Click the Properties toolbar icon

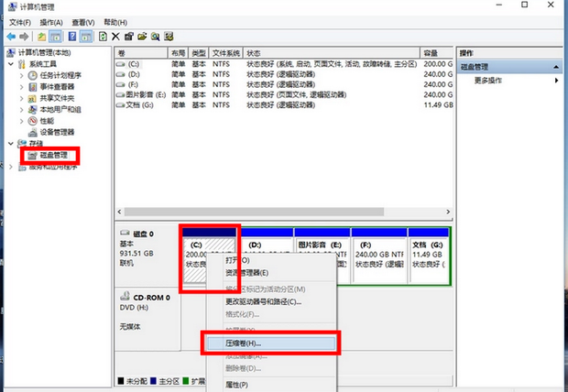[x=129, y=37]
